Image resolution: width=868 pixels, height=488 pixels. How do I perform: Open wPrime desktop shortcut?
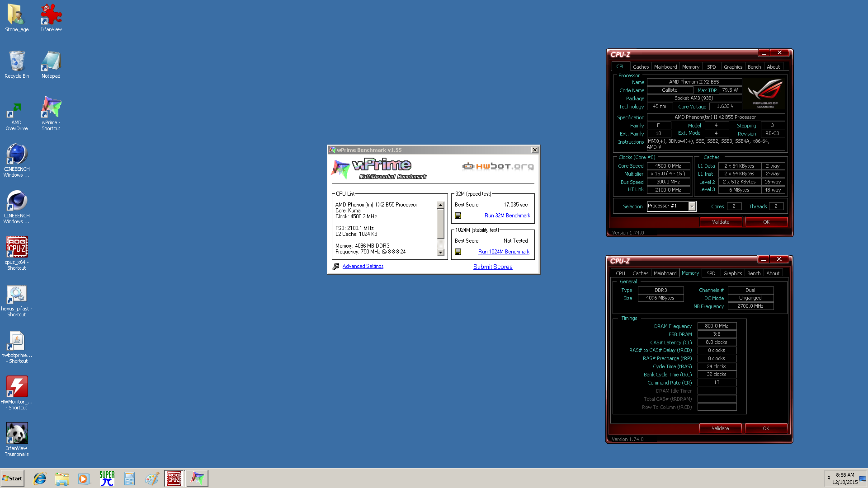pyautogui.click(x=51, y=113)
